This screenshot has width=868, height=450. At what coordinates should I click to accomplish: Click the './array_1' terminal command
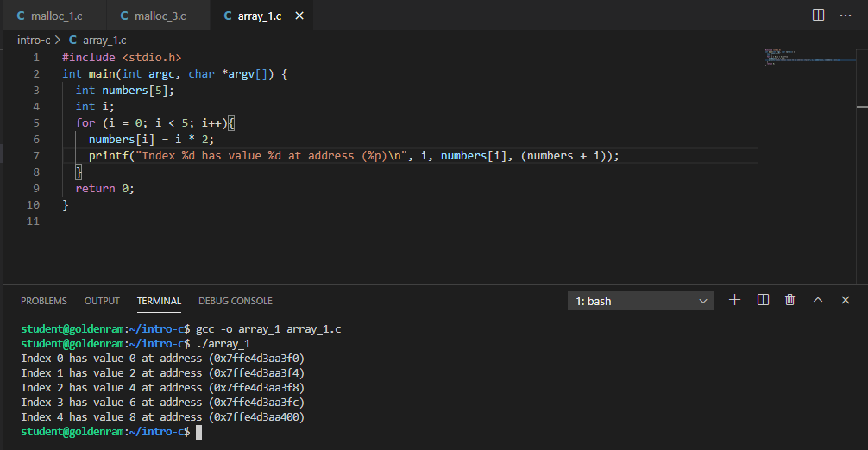coord(223,344)
